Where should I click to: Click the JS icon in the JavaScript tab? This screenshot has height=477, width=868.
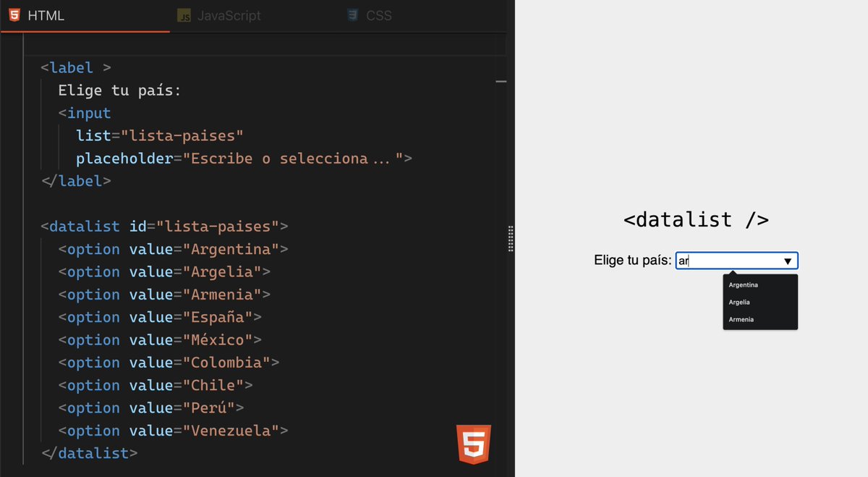click(x=184, y=16)
